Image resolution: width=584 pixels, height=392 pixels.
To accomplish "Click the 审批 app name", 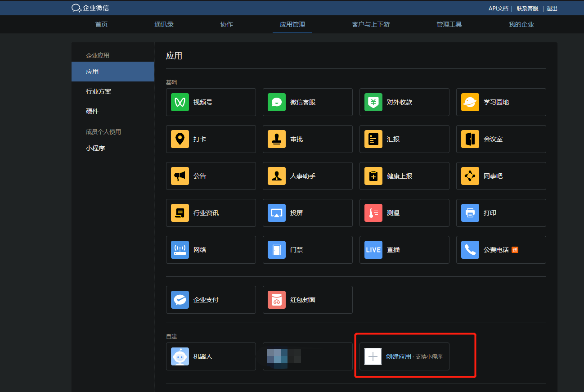I will pos(296,139).
